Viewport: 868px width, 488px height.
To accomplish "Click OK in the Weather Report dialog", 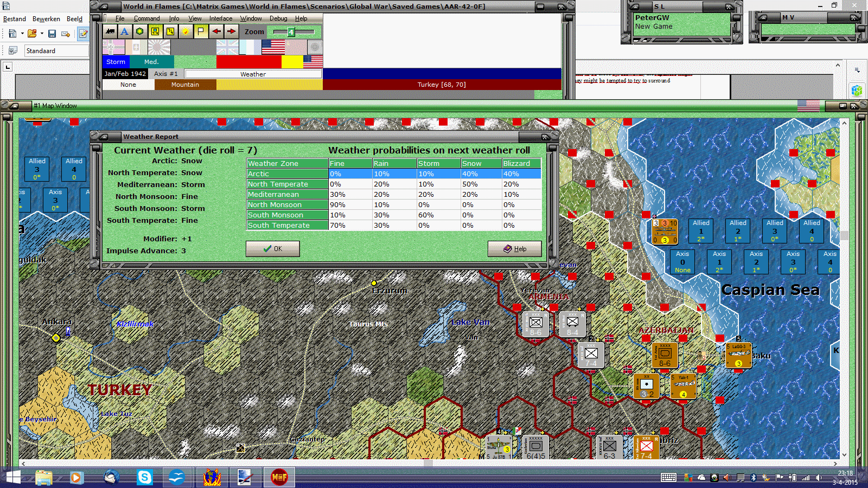I will (x=273, y=249).
